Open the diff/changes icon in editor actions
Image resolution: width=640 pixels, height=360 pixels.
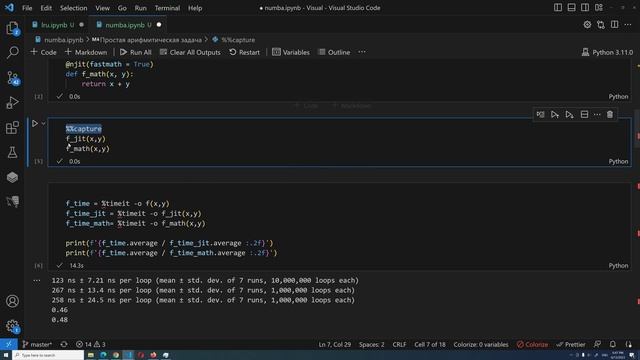click(x=601, y=25)
